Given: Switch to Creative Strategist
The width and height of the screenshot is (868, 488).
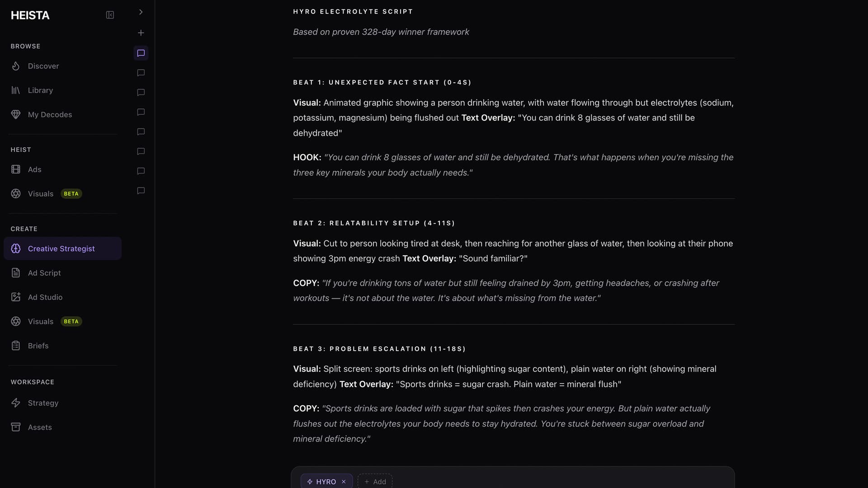Looking at the screenshot, I should [x=61, y=249].
